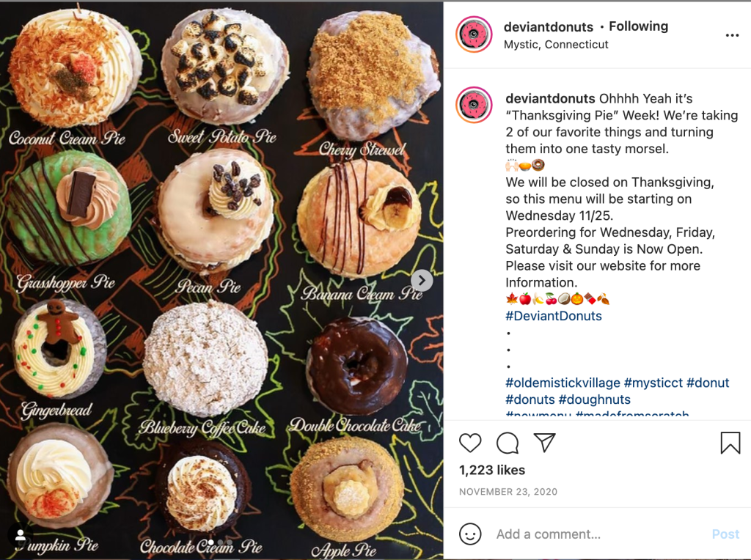751x560 pixels.
Task: Open deviantdonuts avatar beside the caption
Action: click(474, 105)
